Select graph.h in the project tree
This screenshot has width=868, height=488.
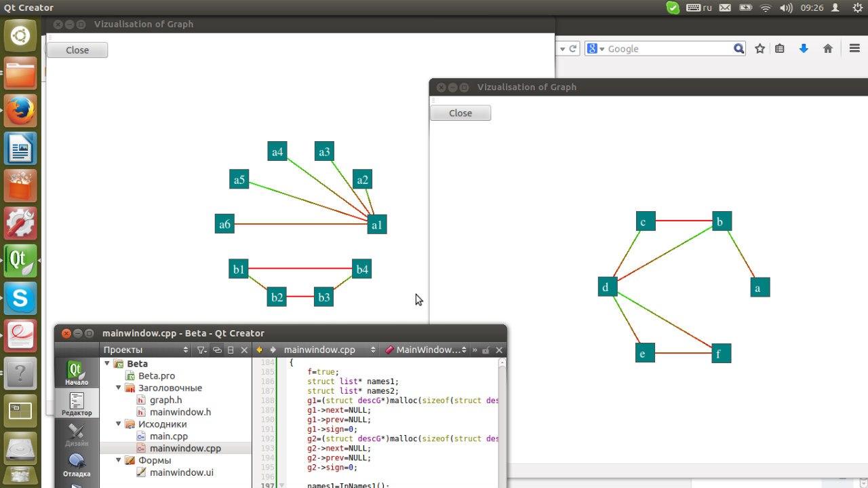pyautogui.click(x=165, y=400)
